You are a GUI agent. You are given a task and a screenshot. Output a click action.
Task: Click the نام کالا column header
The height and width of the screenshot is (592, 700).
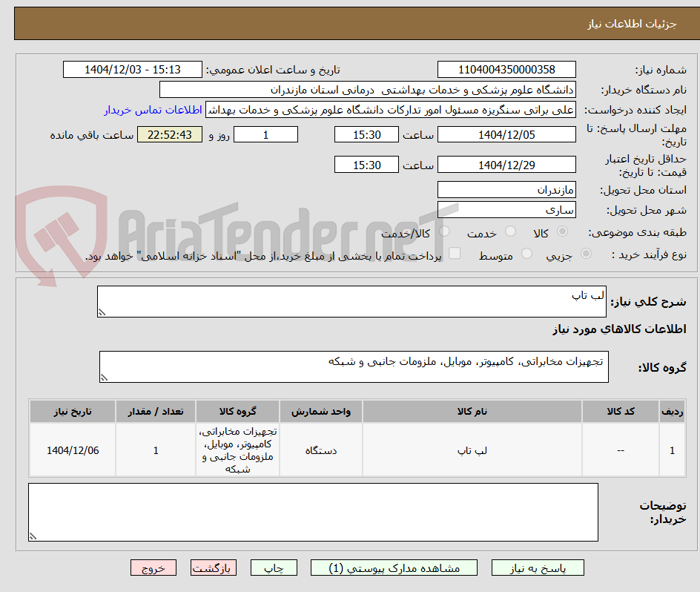point(472,412)
